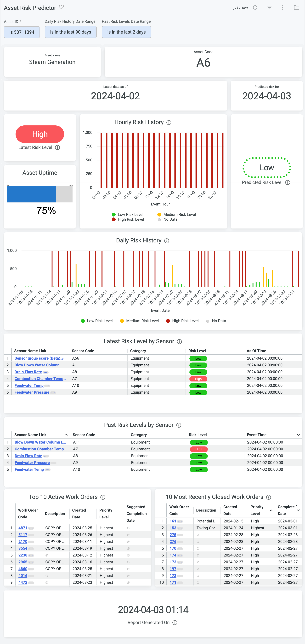This screenshot has width=305, height=644.
Task: Click the info icon beside Daily Risk History
Action: [167, 241]
